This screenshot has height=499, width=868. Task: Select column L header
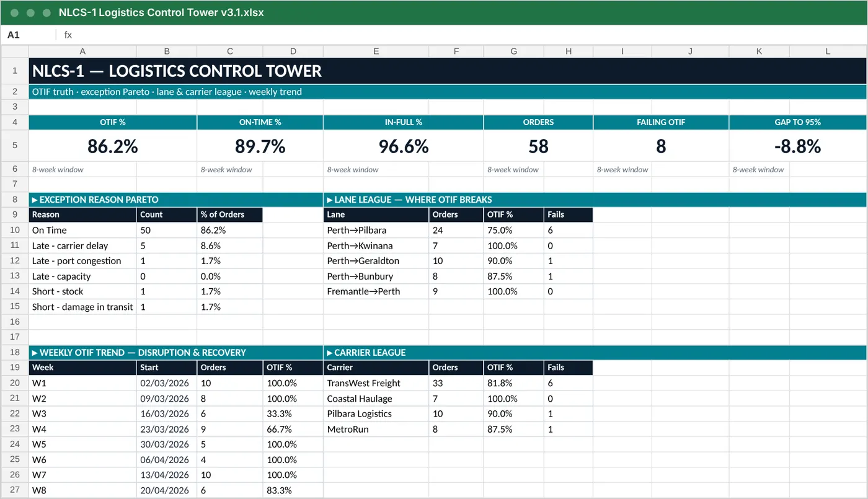827,51
